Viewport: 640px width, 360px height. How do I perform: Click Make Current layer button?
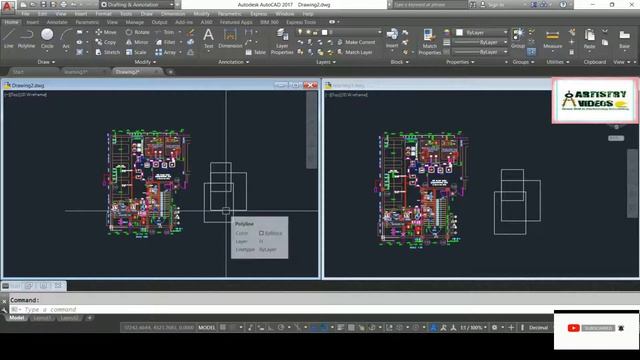coord(356,42)
